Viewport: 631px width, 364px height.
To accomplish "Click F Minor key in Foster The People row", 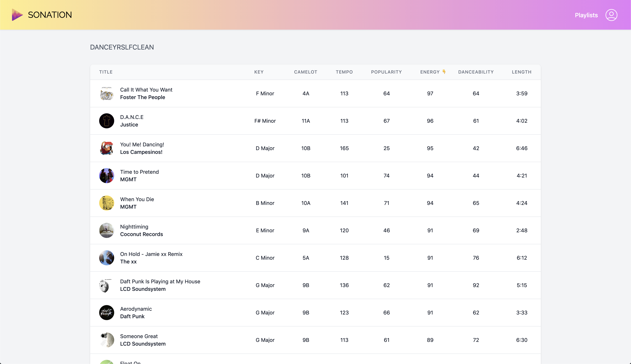I will (x=265, y=93).
